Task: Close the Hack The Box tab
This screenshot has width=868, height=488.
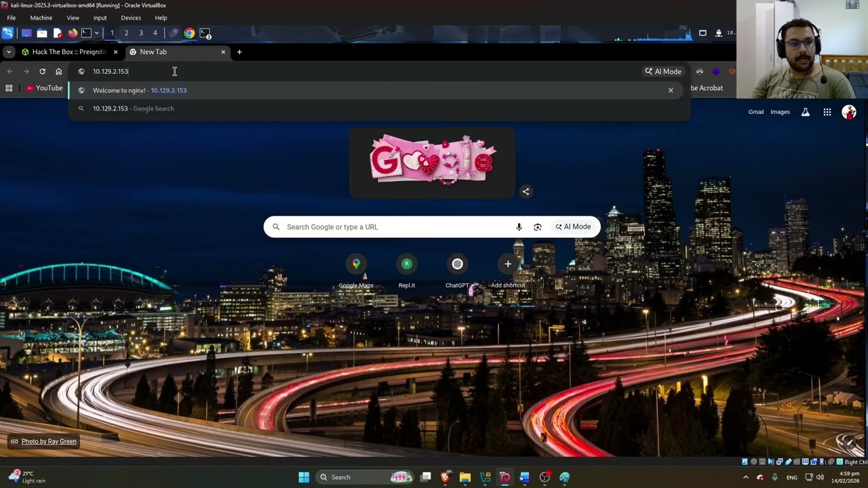Action: click(x=115, y=52)
